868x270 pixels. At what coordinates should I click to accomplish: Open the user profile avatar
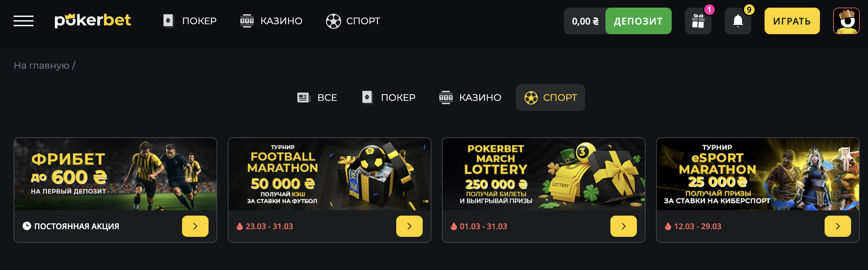coord(846,21)
